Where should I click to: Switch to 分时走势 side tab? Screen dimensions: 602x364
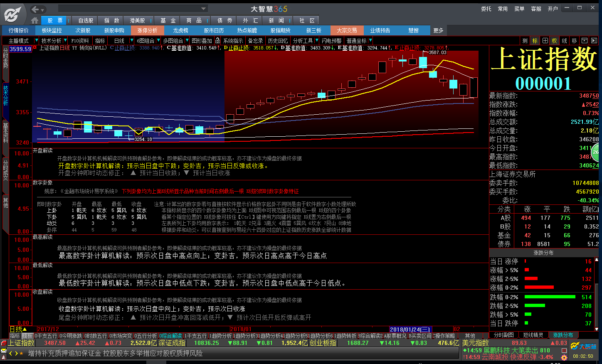(x=5, y=62)
